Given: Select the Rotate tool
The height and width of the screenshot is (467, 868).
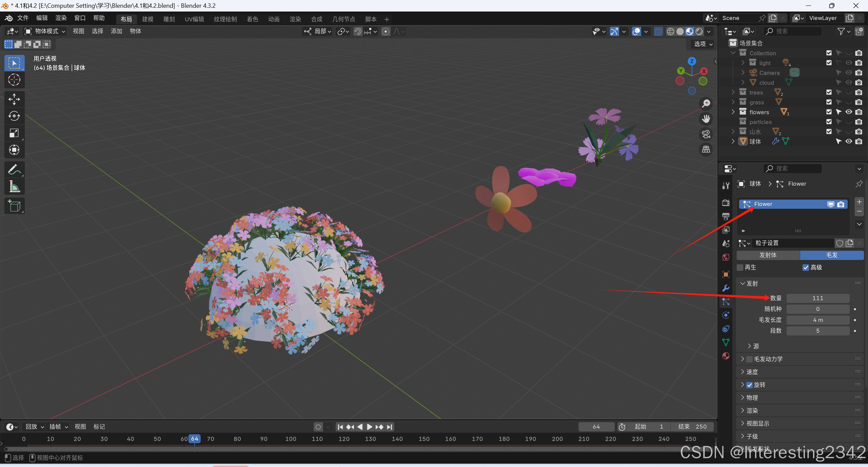Looking at the screenshot, I should [14, 116].
